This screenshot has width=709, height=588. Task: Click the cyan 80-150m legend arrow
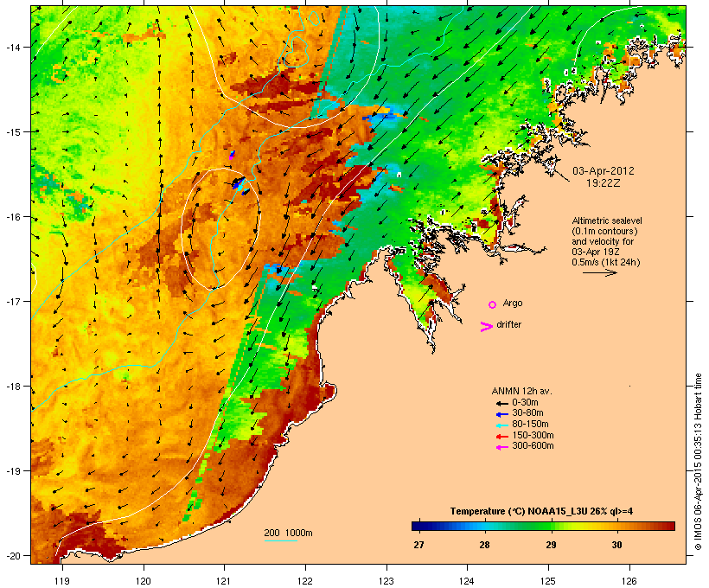pos(501,425)
